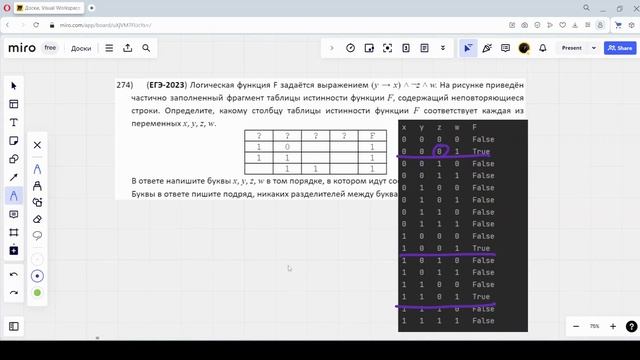640x360 pixels.
Task: Open the Доски board title
Action: click(x=81, y=48)
